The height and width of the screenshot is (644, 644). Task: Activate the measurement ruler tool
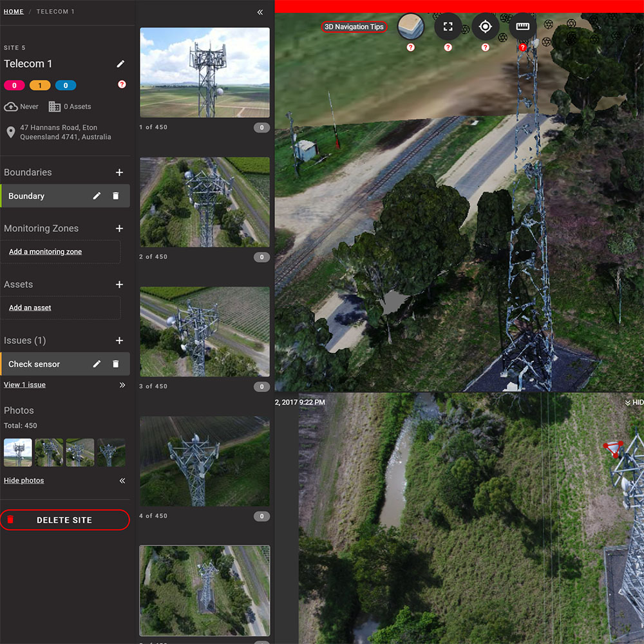[522, 26]
